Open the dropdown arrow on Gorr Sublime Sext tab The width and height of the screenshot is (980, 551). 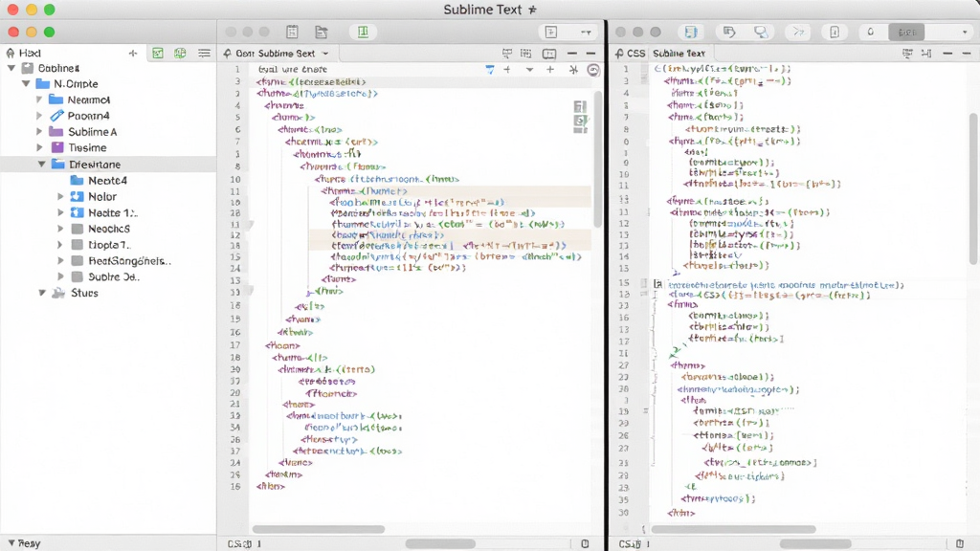325,54
